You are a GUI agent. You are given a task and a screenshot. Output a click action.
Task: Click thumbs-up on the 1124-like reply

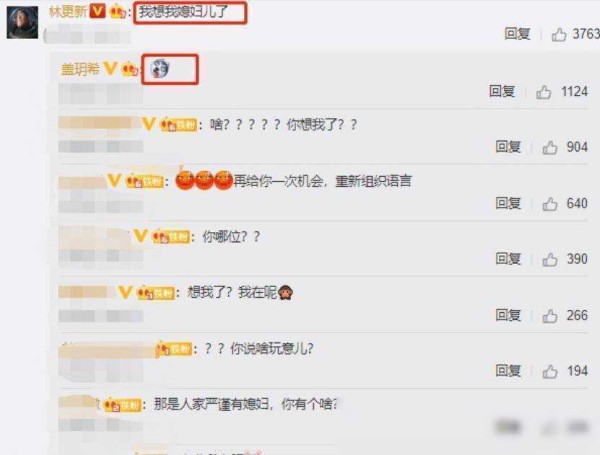pyautogui.click(x=543, y=92)
